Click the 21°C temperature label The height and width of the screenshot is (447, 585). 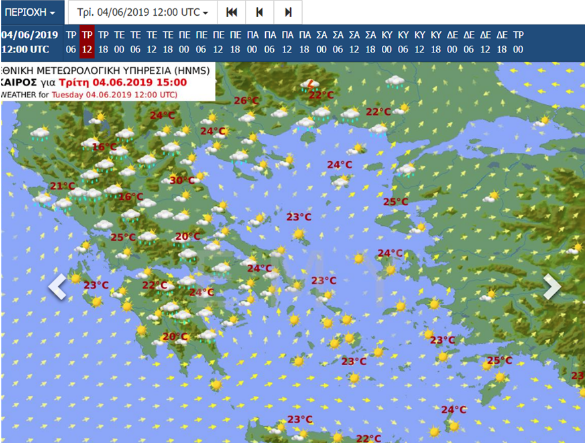[62, 186]
